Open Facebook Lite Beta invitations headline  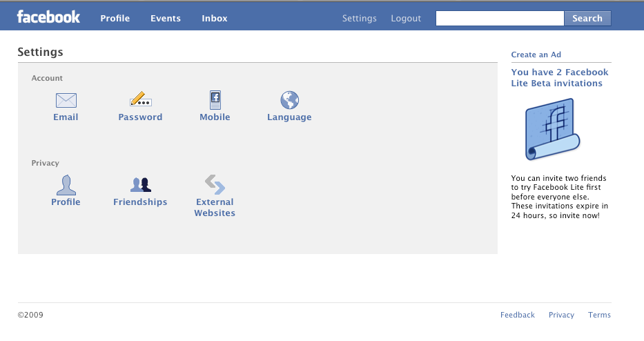tap(559, 77)
